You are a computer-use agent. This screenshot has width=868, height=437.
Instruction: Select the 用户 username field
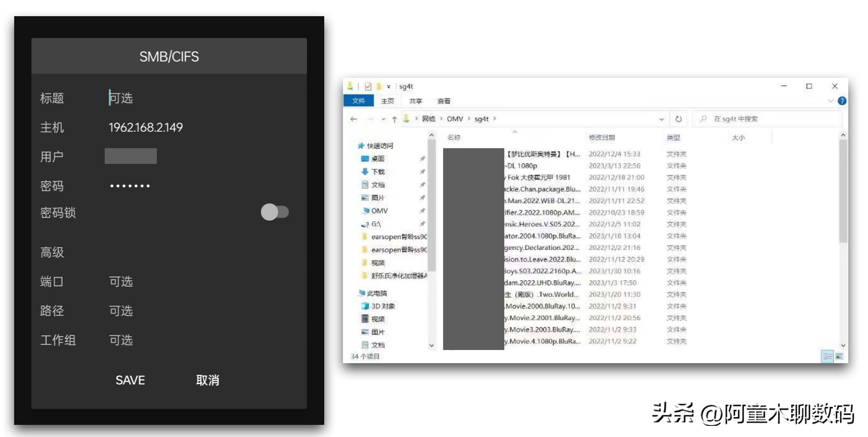point(131,156)
